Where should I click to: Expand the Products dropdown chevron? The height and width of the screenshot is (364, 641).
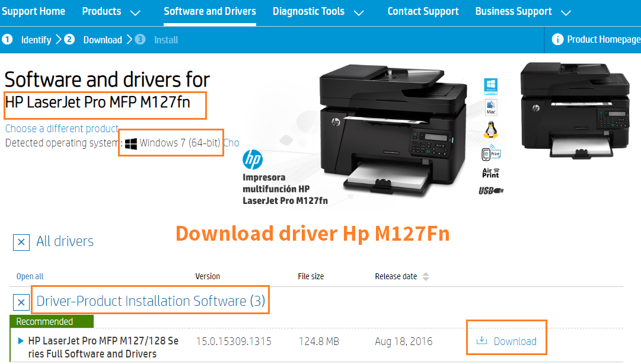pyautogui.click(x=135, y=13)
